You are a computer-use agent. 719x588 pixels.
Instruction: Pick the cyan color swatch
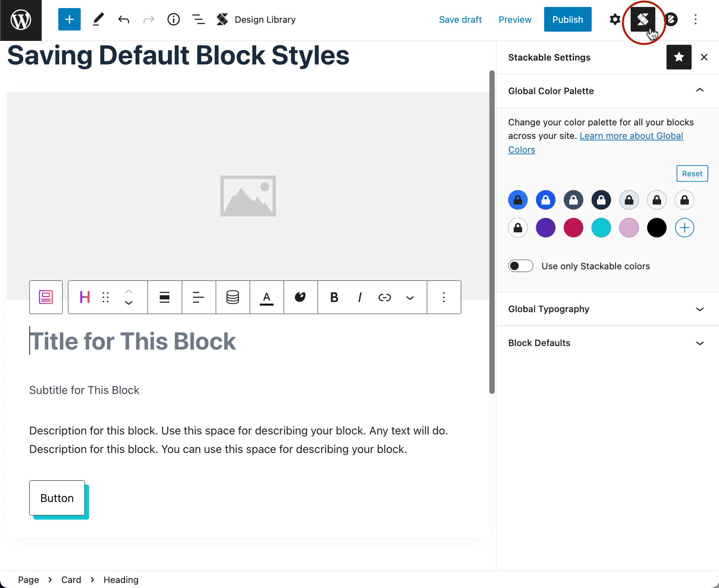pos(601,228)
